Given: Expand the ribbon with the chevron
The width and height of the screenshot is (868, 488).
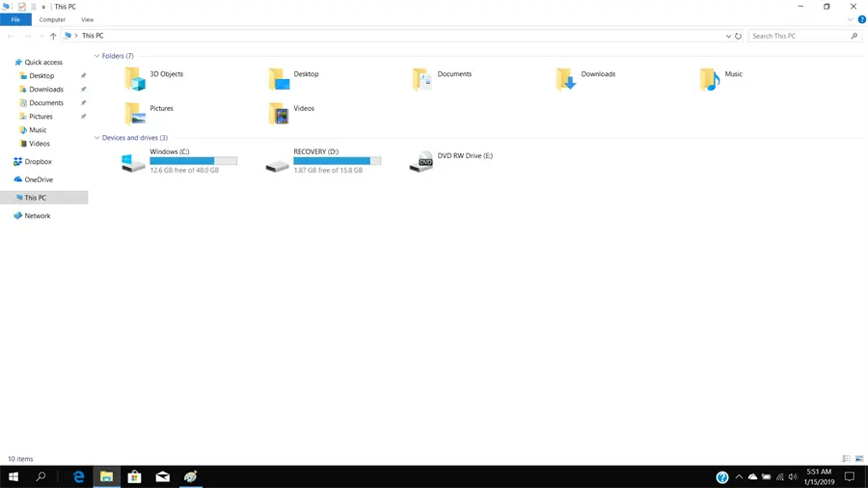Looking at the screenshot, I should (x=851, y=19).
